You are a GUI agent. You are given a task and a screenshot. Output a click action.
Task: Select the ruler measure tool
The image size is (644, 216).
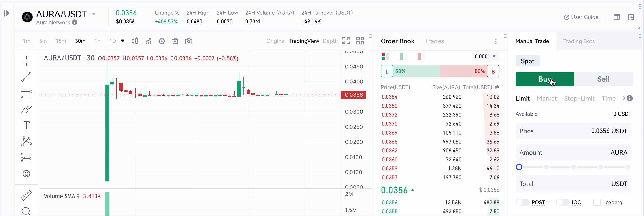click(26, 195)
